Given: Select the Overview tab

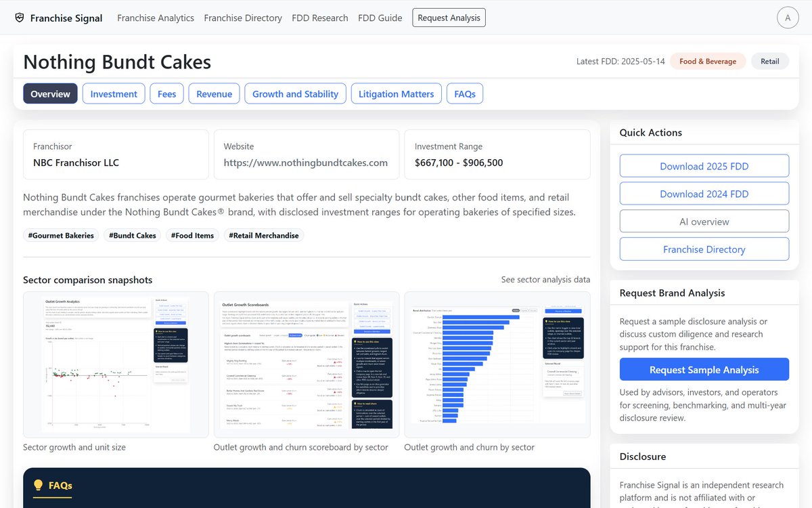Looking at the screenshot, I should pyautogui.click(x=50, y=94).
